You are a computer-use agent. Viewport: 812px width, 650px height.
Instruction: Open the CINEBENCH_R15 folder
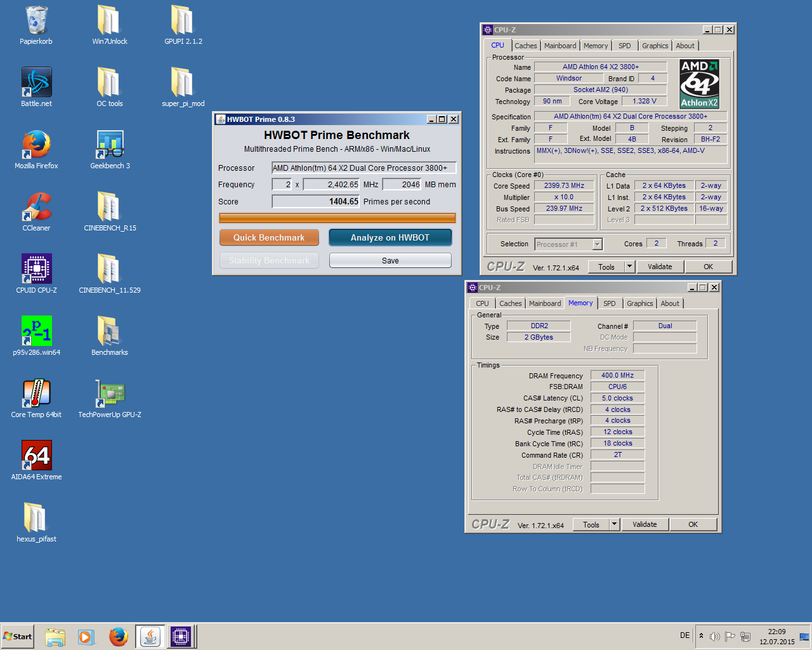tap(110, 212)
